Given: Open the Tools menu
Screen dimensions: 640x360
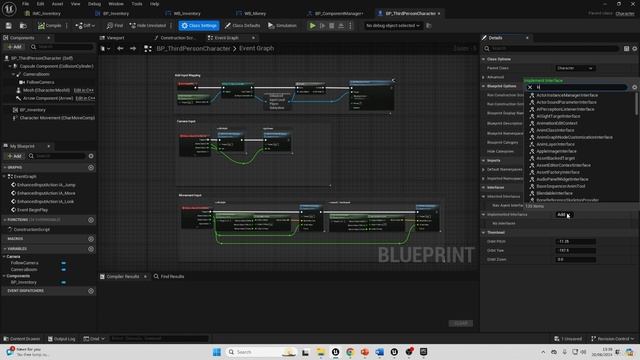Looking at the screenshot, I should 137,4.
